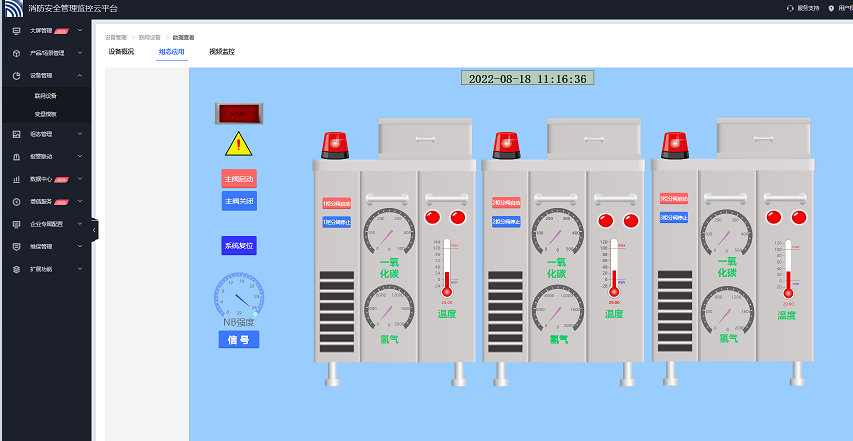Image resolution: width=853 pixels, height=441 pixels.
Task: Click the 数据中心 bar chart icon
Action: click(x=17, y=179)
